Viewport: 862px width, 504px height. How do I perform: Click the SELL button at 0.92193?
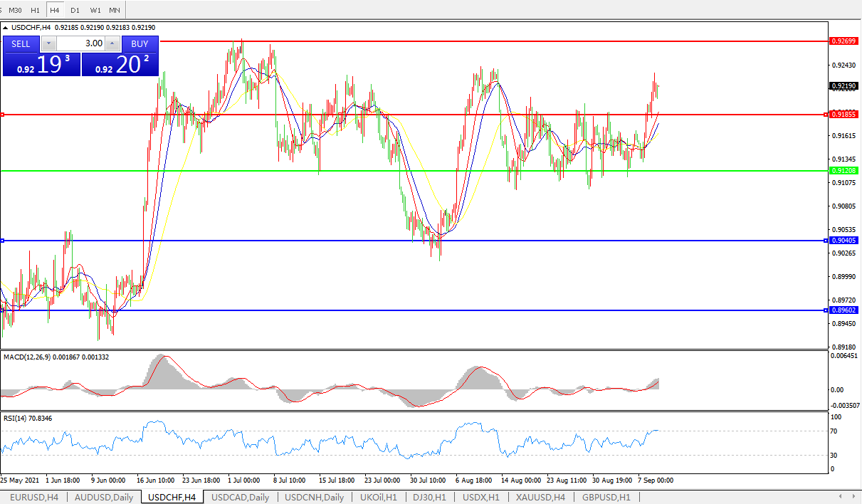click(21, 43)
